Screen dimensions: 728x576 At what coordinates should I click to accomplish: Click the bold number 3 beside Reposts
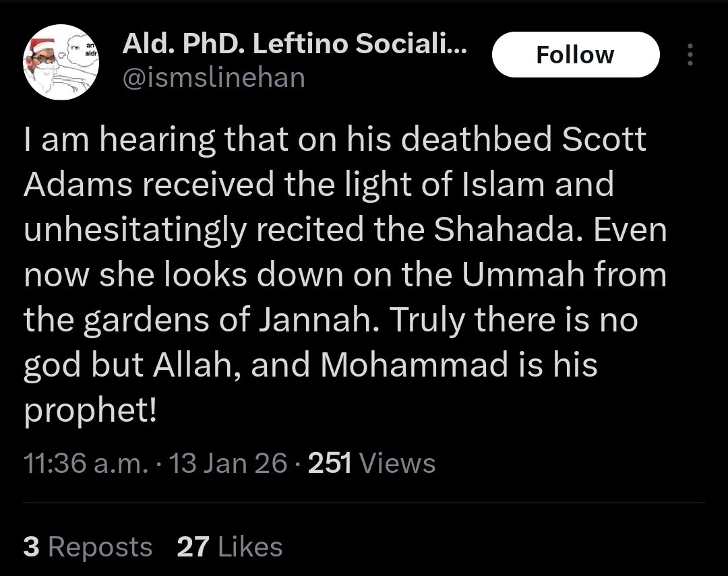click(31, 546)
